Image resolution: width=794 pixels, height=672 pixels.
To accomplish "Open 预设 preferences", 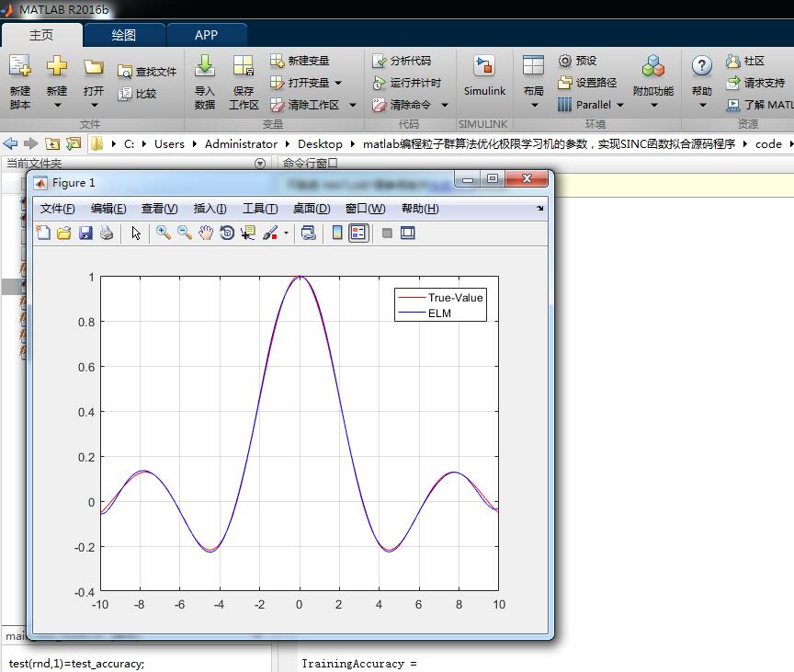I will coord(577,61).
